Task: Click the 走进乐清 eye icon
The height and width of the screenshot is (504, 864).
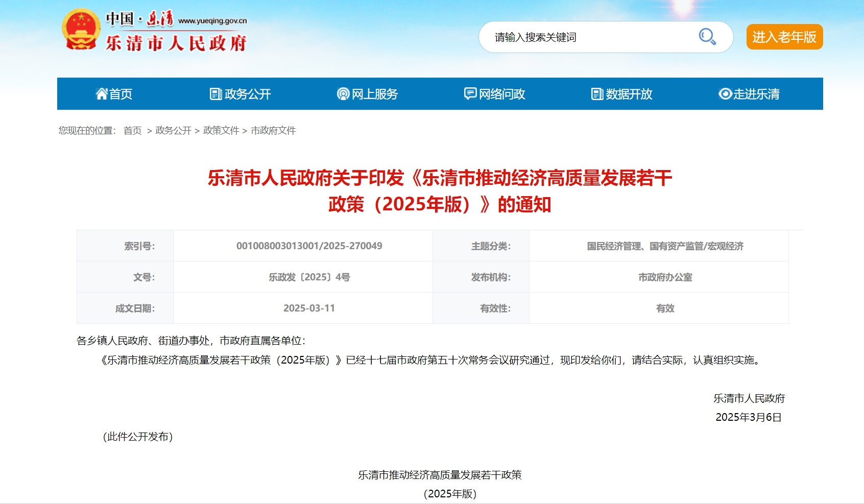Action: (725, 94)
